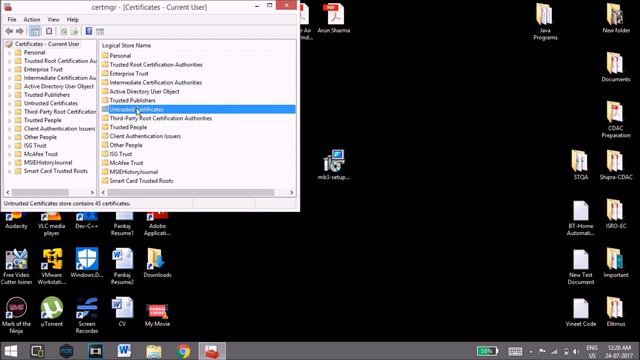Click the Show/Hide Action Pane toolbar icon
Viewport: 640px width, 360px height.
[100, 31]
